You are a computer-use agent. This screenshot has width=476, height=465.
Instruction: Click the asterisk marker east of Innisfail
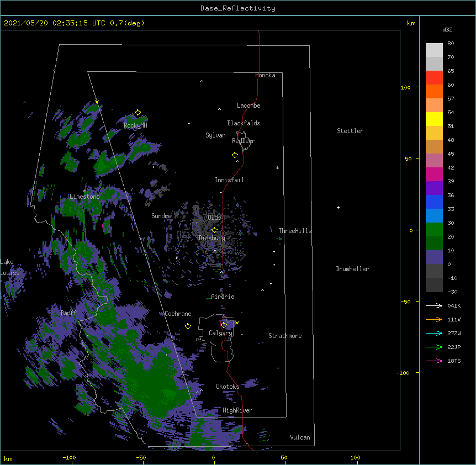pyautogui.click(x=277, y=167)
